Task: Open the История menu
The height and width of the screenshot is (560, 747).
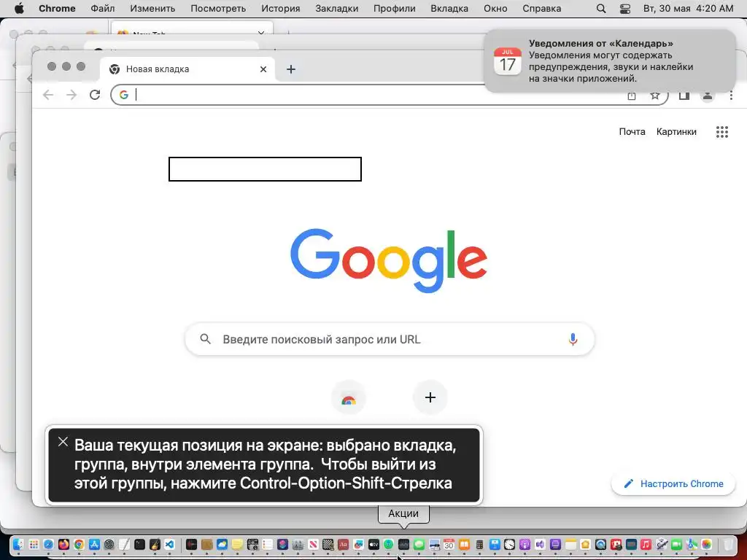Action: click(x=281, y=9)
